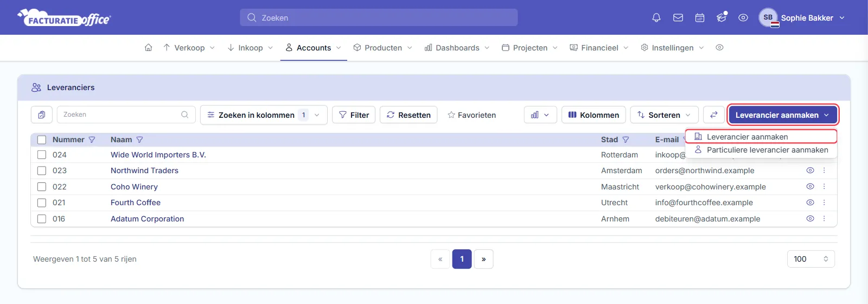Go to the home icon in navigation
This screenshot has height=304, width=868.
coord(148,48)
